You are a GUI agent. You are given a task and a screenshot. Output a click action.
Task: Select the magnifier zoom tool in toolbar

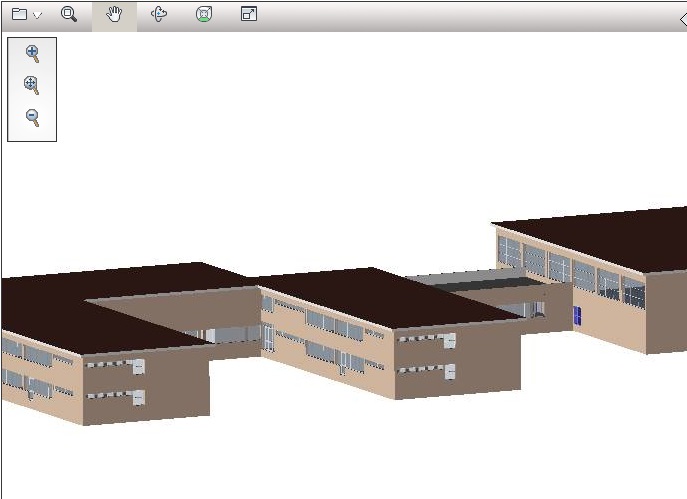[69, 15]
